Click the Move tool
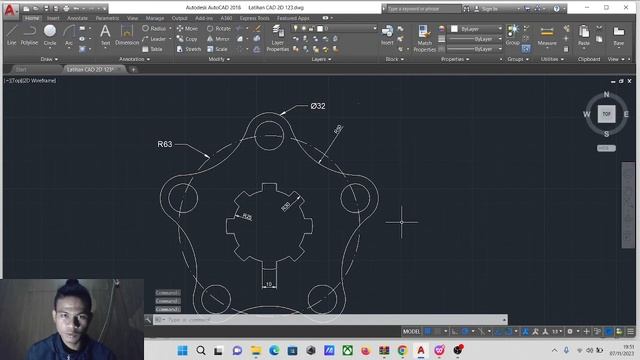The image size is (640, 360). (x=187, y=29)
